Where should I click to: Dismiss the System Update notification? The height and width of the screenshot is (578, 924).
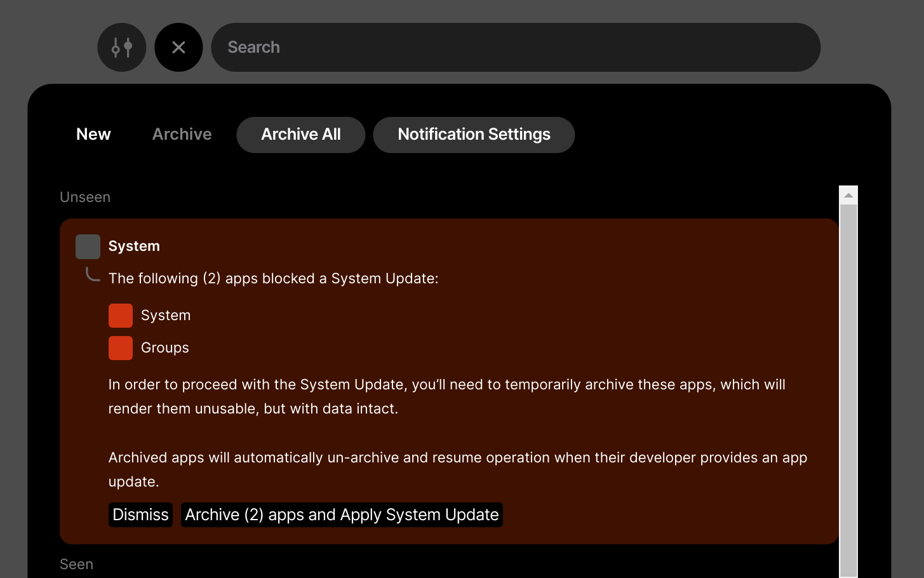140,514
